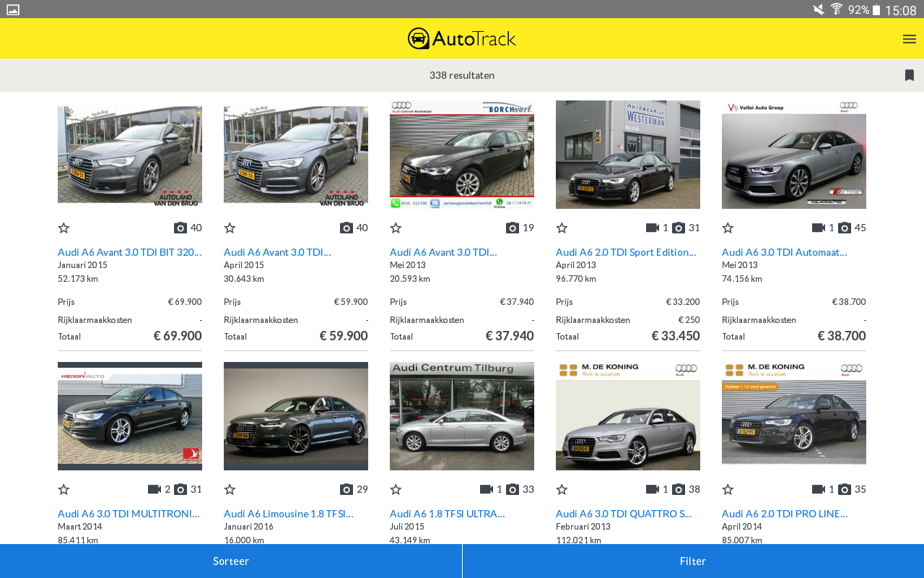Click the 338 resultaten counter
924x578 pixels.
click(461, 74)
